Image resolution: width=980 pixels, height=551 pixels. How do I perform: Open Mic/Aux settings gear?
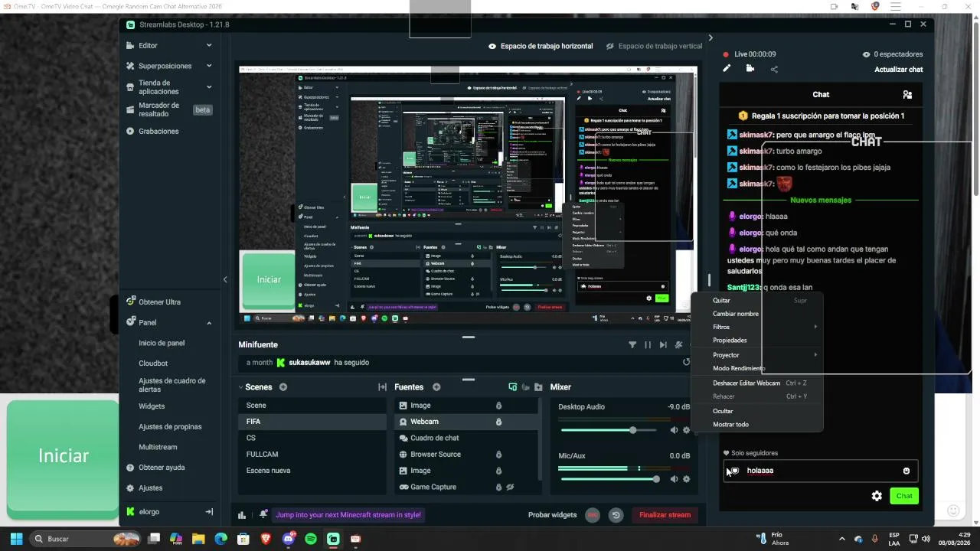click(x=686, y=479)
